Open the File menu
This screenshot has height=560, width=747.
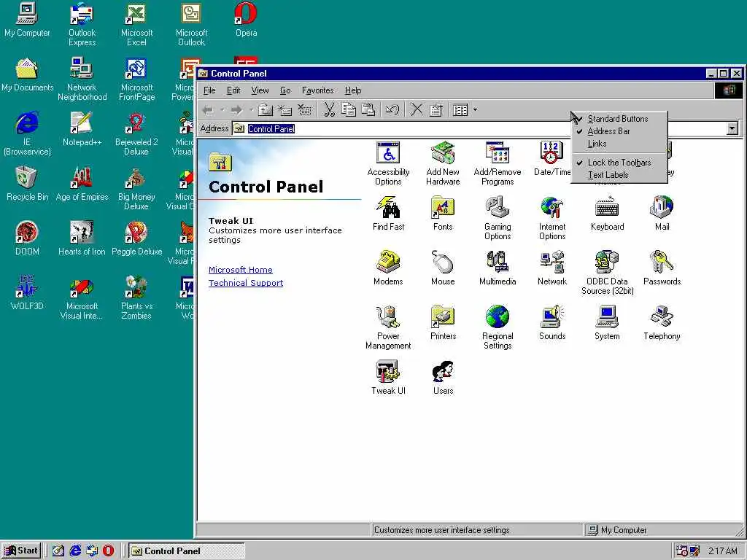click(209, 90)
